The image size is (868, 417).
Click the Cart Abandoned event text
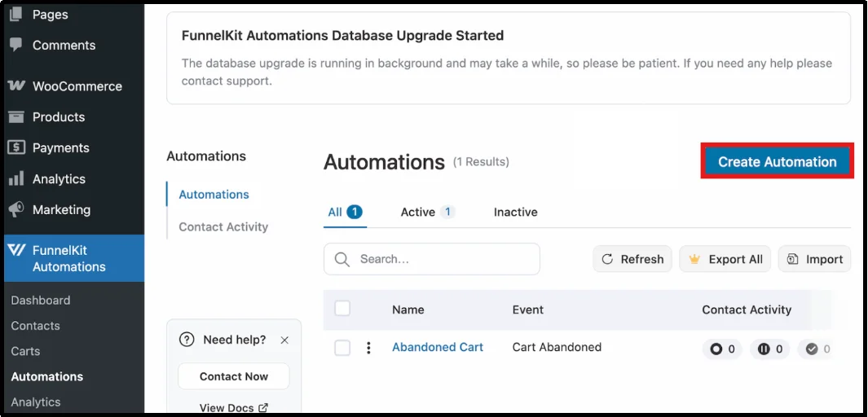click(557, 347)
